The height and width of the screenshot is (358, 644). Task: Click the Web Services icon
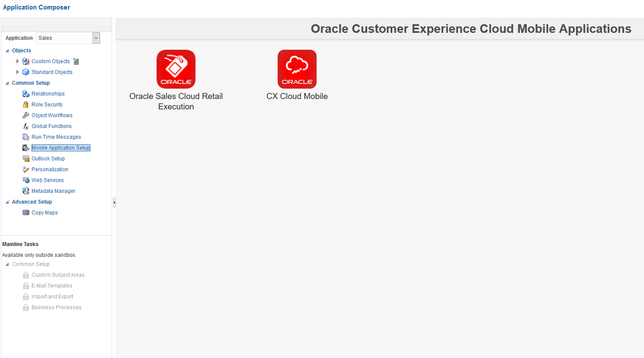pos(26,180)
